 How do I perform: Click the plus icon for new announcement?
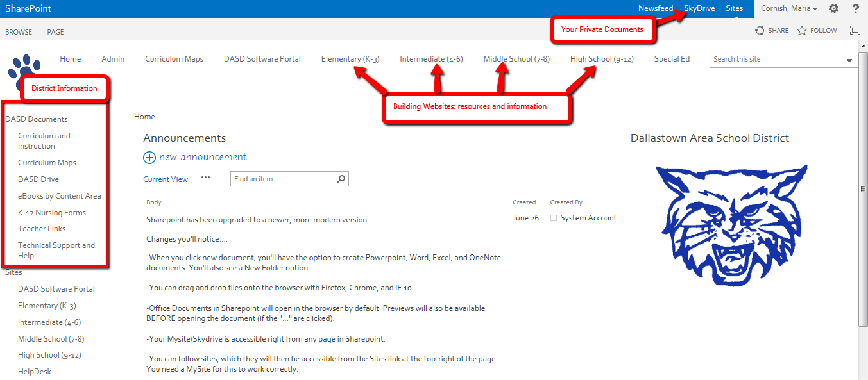(x=149, y=157)
